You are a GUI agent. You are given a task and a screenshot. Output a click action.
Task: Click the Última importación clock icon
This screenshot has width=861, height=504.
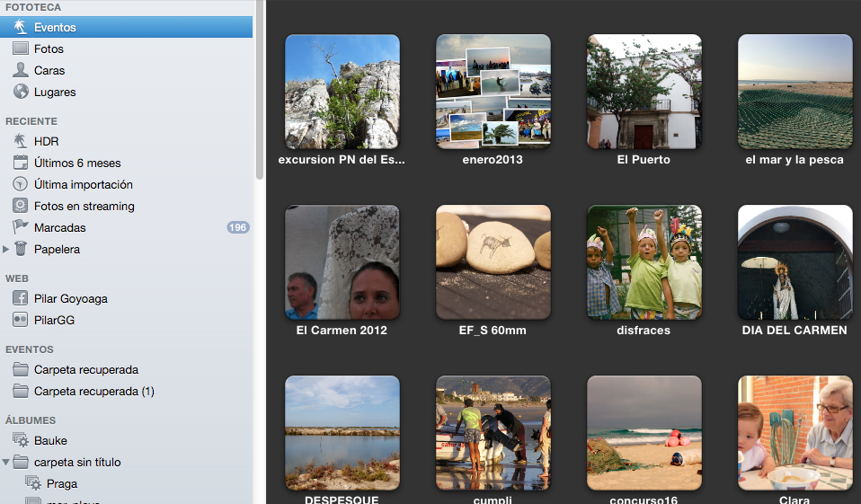click(x=21, y=184)
